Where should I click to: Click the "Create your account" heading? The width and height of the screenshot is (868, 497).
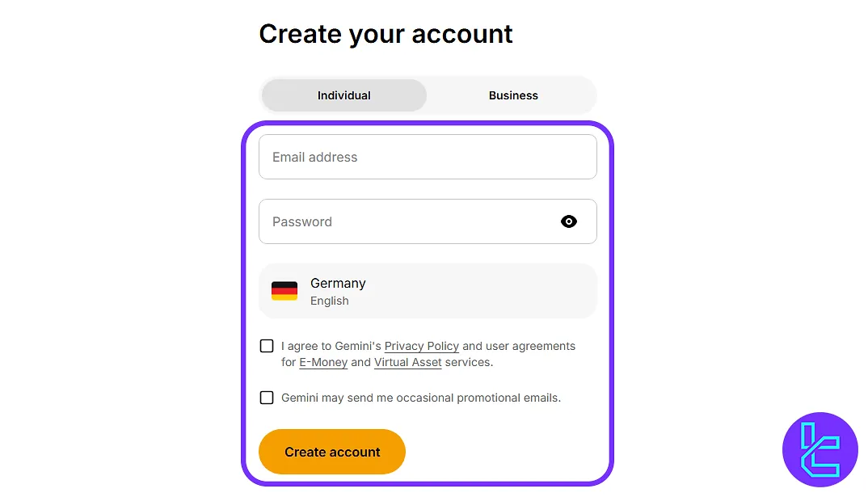point(386,34)
